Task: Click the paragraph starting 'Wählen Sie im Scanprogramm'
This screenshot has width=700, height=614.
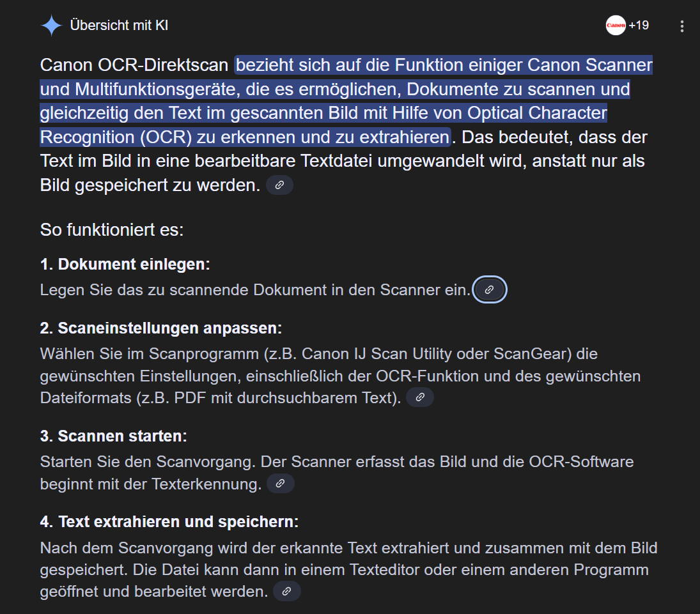Action: coord(340,376)
